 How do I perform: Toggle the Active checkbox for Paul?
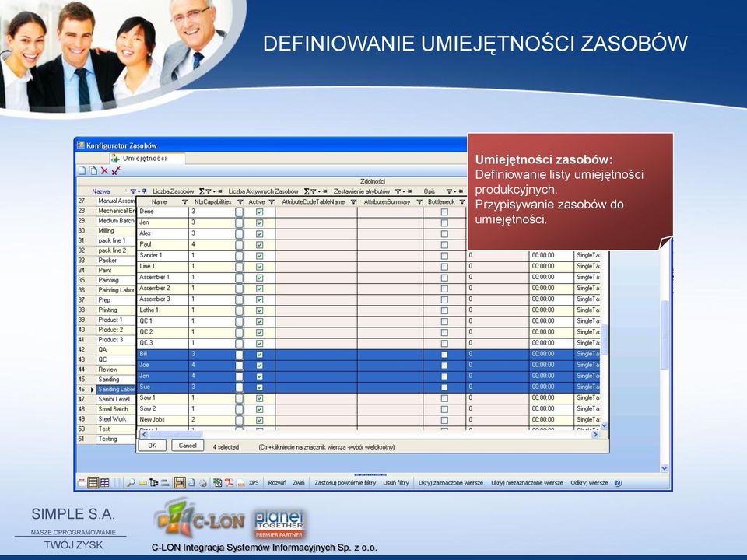tap(260, 244)
